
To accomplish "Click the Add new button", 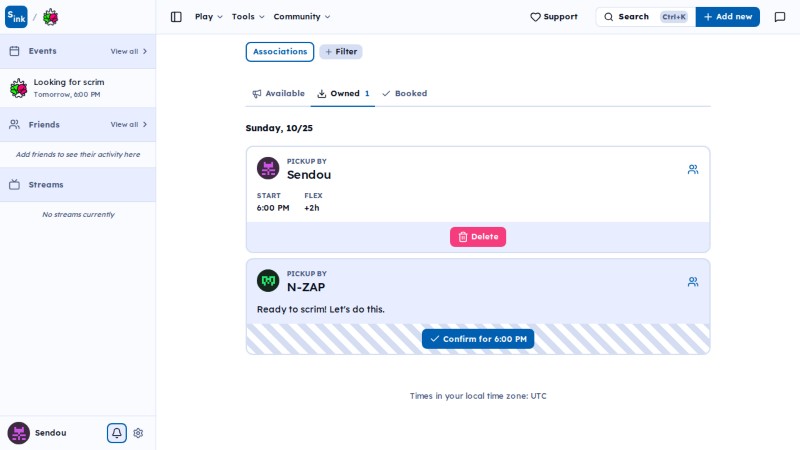I will 728,17.
